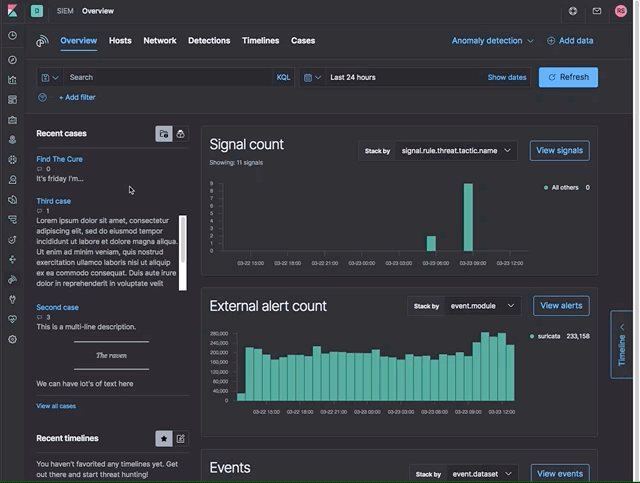Open Machine Learning from the sidebar
Image resolution: width=640 pixels, height=483 pixels.
point(12,160)
